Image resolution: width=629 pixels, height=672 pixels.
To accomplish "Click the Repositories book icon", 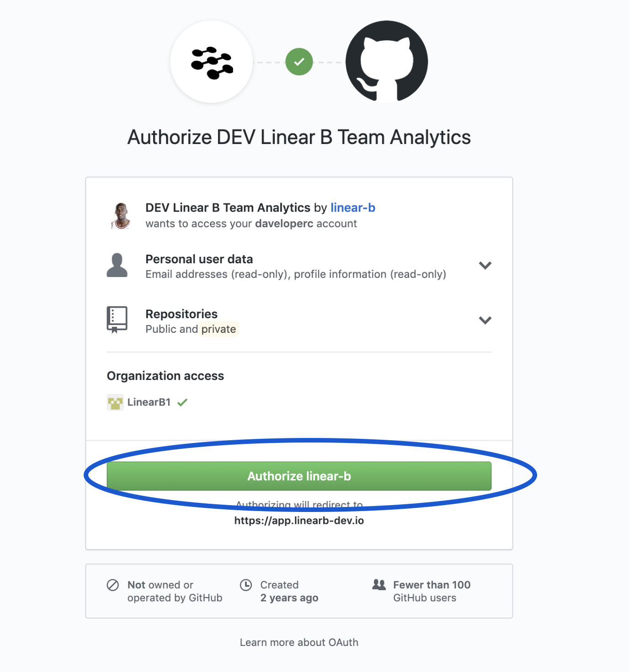I will click(117, 320).
